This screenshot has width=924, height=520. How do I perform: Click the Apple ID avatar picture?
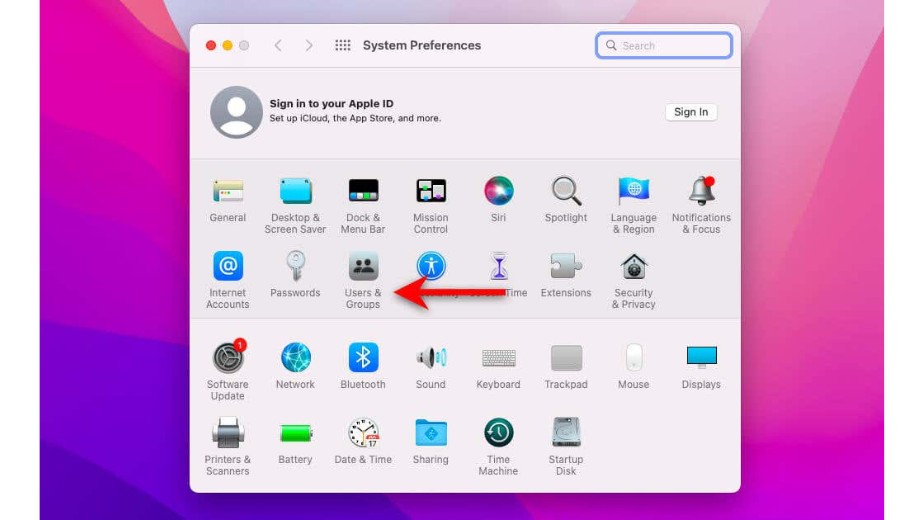[236, 112]
